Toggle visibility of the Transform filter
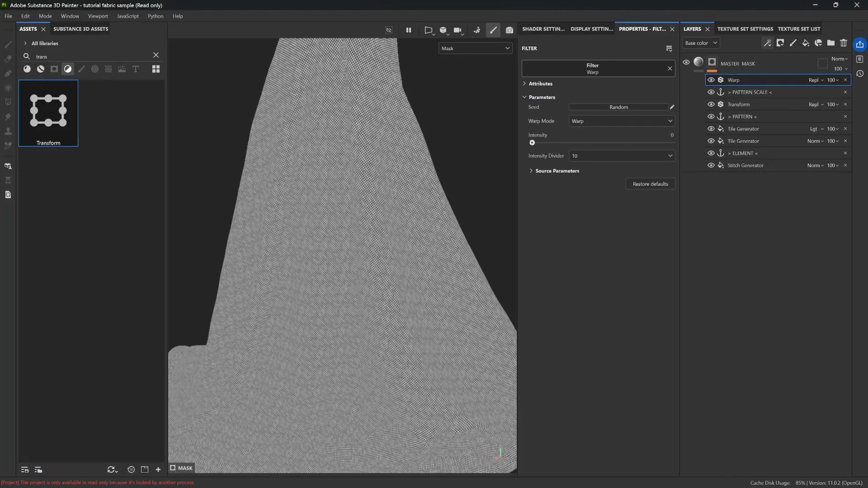The height and width of the screenshot is (488, 868). point(711,104)
